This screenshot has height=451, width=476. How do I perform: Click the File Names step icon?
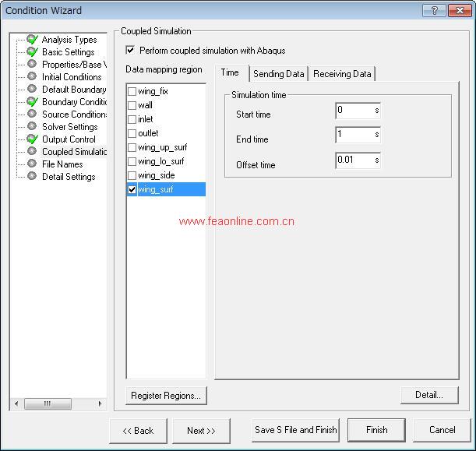[x=32, y=164]
